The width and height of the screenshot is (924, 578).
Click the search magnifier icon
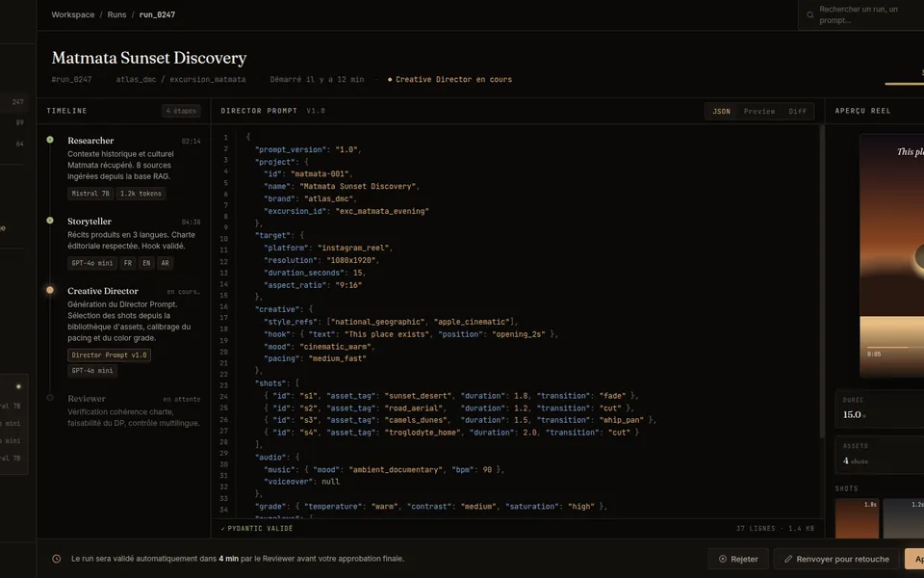point(810,14)
